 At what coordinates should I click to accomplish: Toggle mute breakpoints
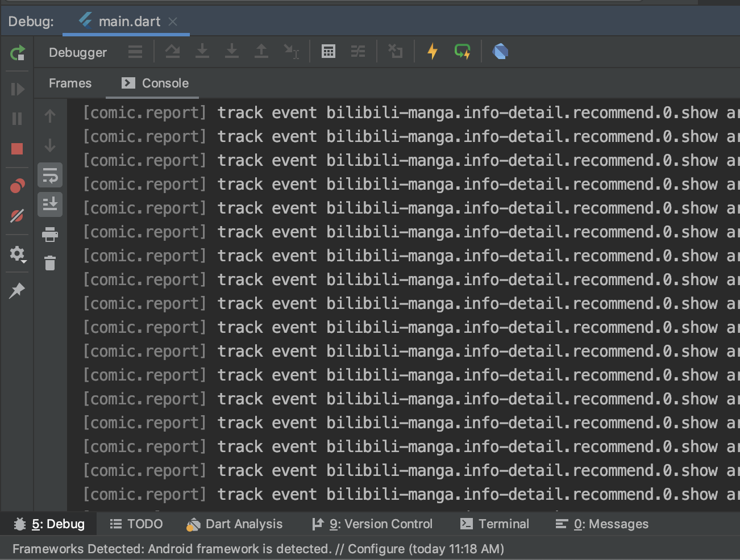pyautogui.click(x=17, y=216)
